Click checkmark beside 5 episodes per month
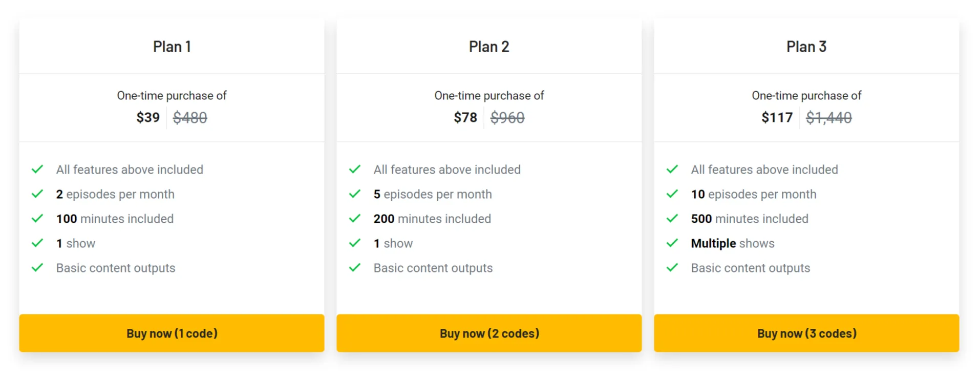The width and height of the screenshot is (980, 381). pyautogui.click(x=355, y=194)
